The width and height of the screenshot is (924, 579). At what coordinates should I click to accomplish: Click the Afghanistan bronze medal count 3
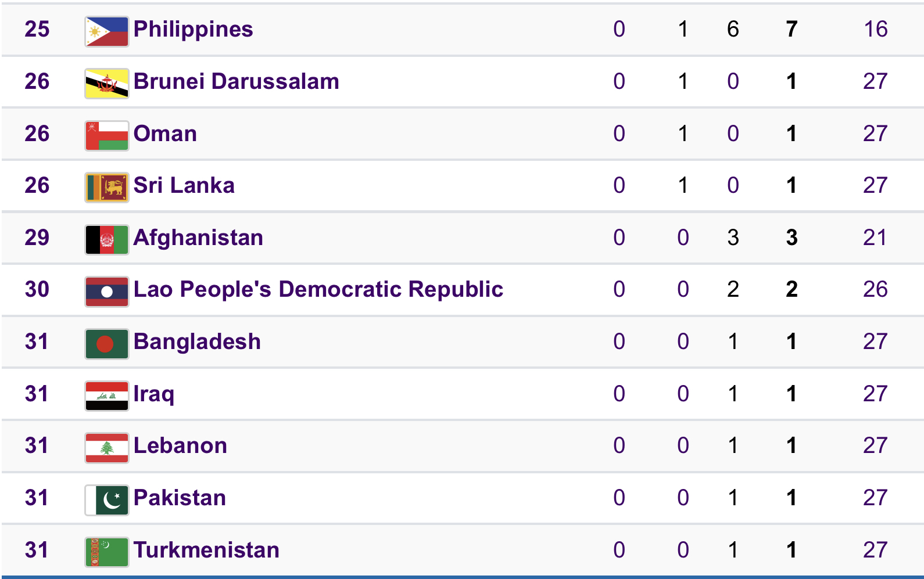[733, 238]
